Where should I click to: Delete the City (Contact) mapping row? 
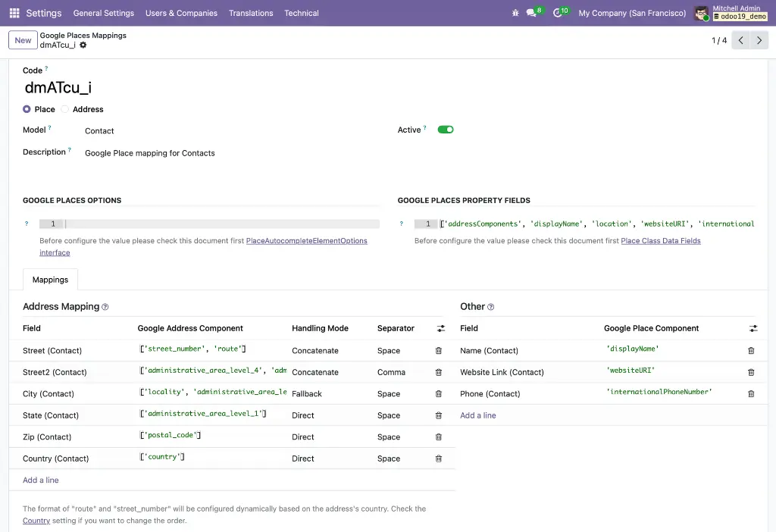click(x=439, y=394)
